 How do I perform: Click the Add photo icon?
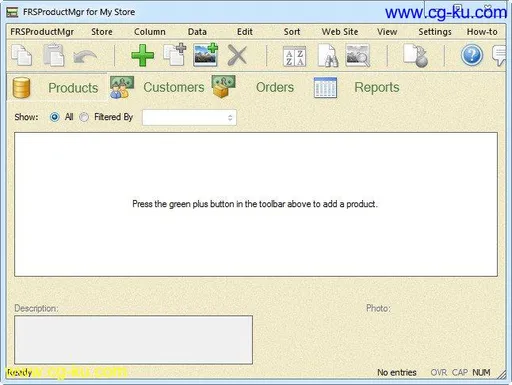pyautogui.click(x=205, y=55)
